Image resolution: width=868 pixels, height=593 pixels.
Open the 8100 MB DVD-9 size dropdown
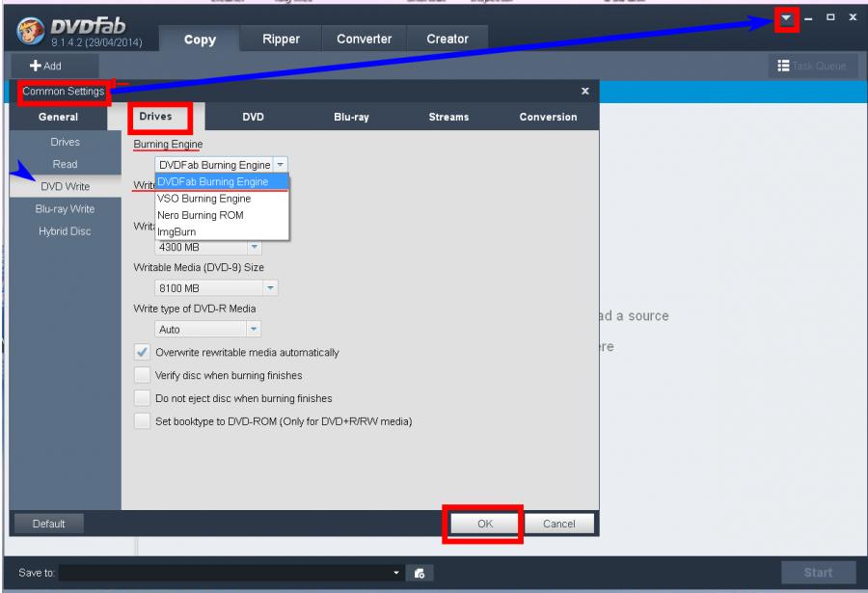tap(270, 288)
